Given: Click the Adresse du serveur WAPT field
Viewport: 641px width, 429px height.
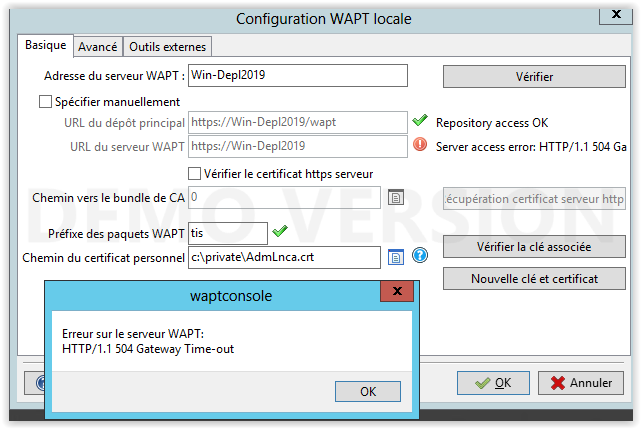Looking at the screenshot, I should coord(298,75).
